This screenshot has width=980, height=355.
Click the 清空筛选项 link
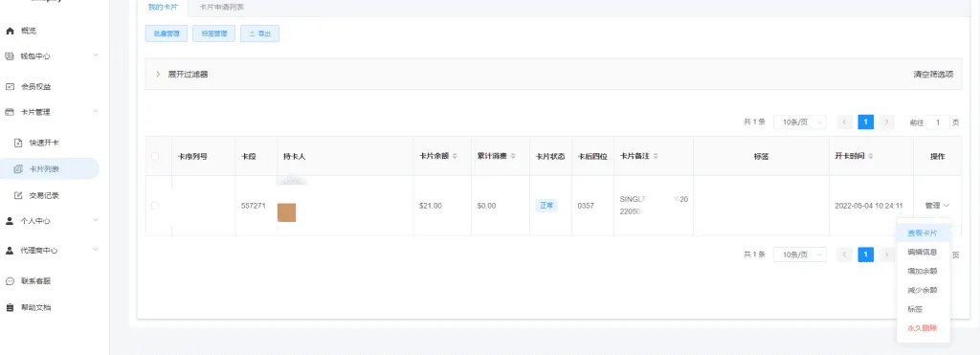933,74
